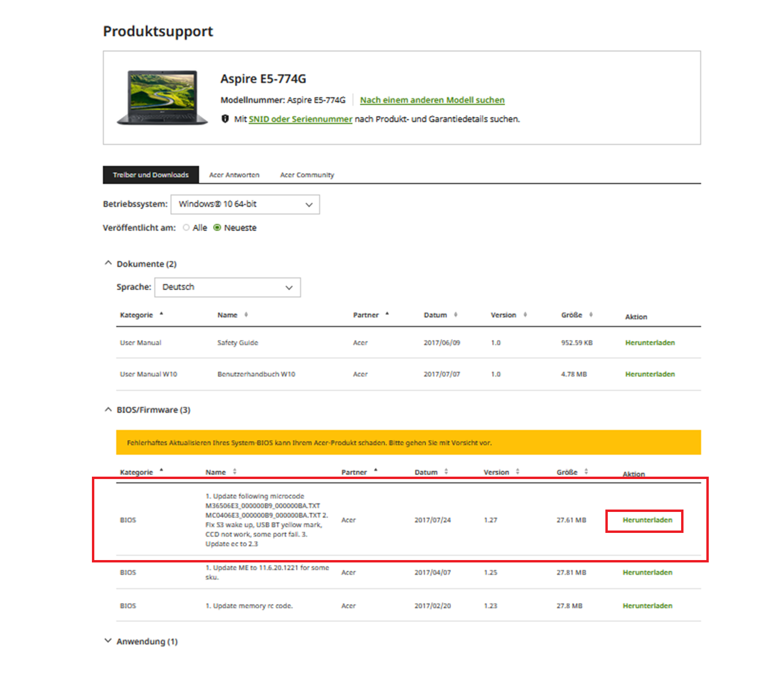Viewport: 784px width, 694px height.
Task: Click the version number '1.23'
Action: (x=491, y=606)
